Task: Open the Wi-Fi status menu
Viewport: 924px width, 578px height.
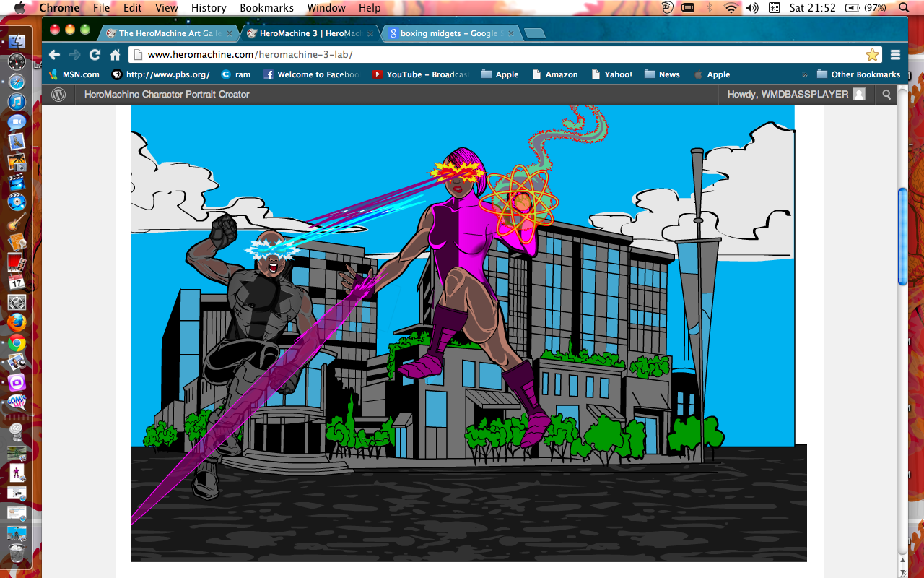Action: 731,8
